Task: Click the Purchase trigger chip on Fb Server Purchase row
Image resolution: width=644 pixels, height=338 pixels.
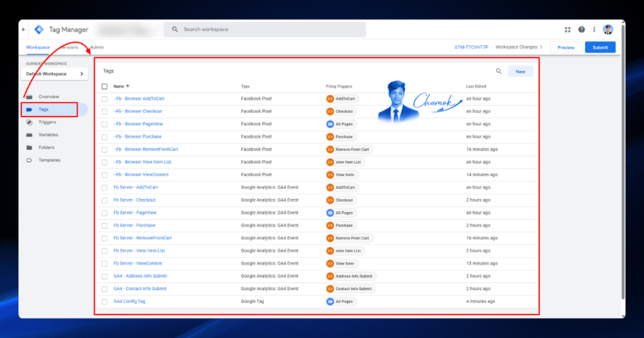Action: click(x=340, y=225)
